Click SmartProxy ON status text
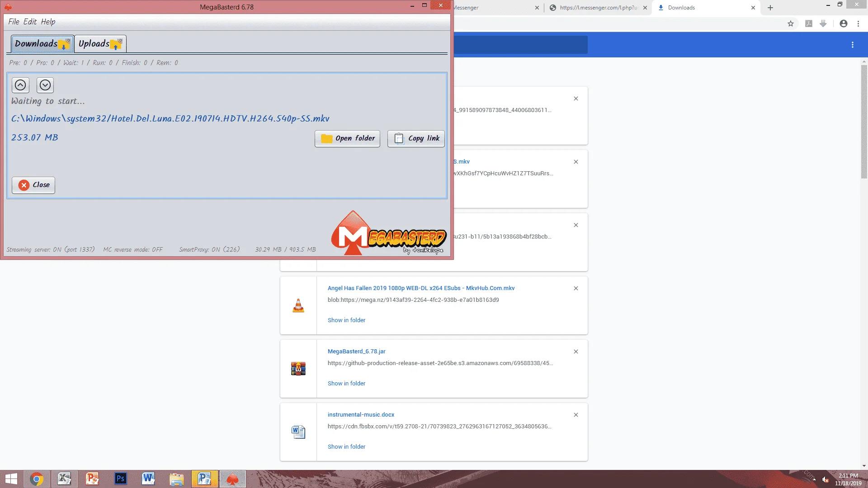Image resolution: width=868 pixels, height=488 pixels. tap(209, 249)
